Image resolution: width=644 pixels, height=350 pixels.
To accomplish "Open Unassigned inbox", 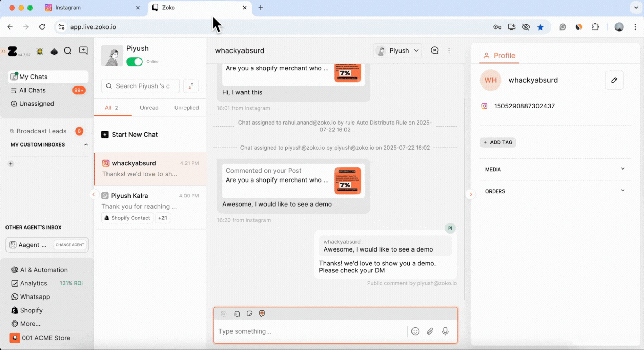I will tap(48, 104).
